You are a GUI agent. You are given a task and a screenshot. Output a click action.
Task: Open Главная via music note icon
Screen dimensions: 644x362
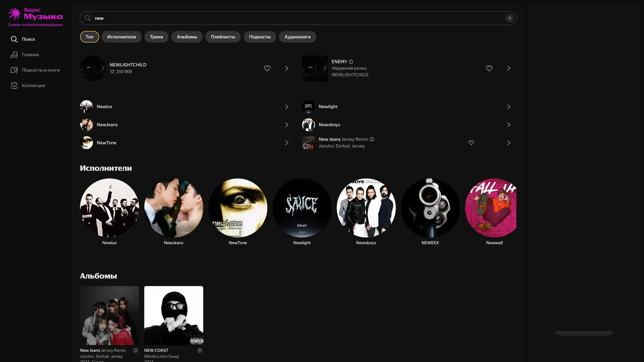pos(14,55)
